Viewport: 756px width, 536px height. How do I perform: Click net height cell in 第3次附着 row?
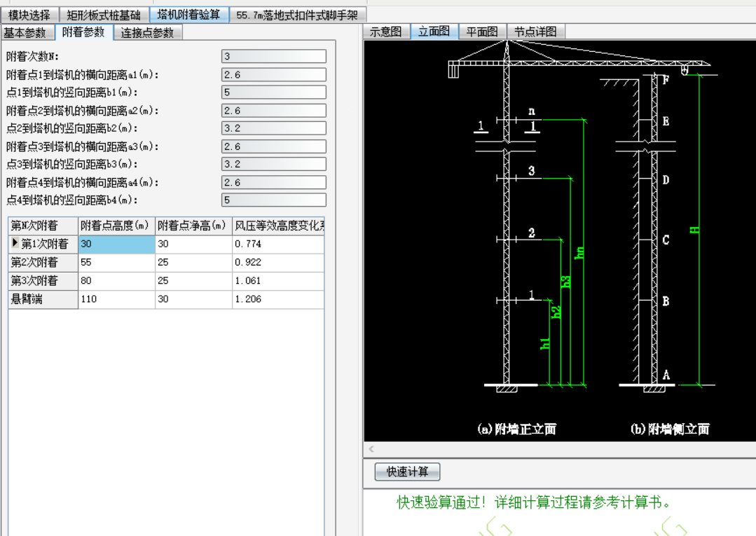pos(194,280)
